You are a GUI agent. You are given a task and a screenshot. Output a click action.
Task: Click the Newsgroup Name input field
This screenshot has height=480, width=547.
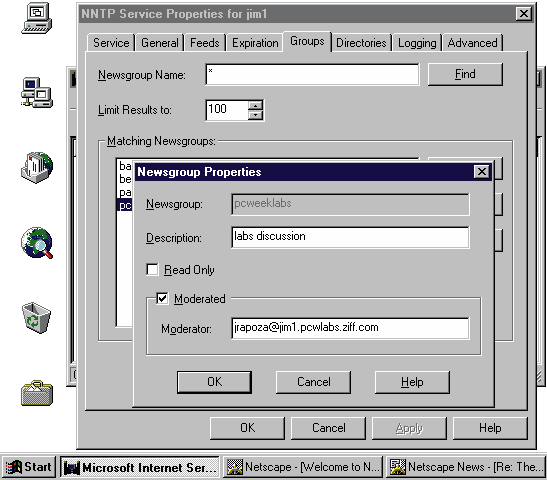312,74
